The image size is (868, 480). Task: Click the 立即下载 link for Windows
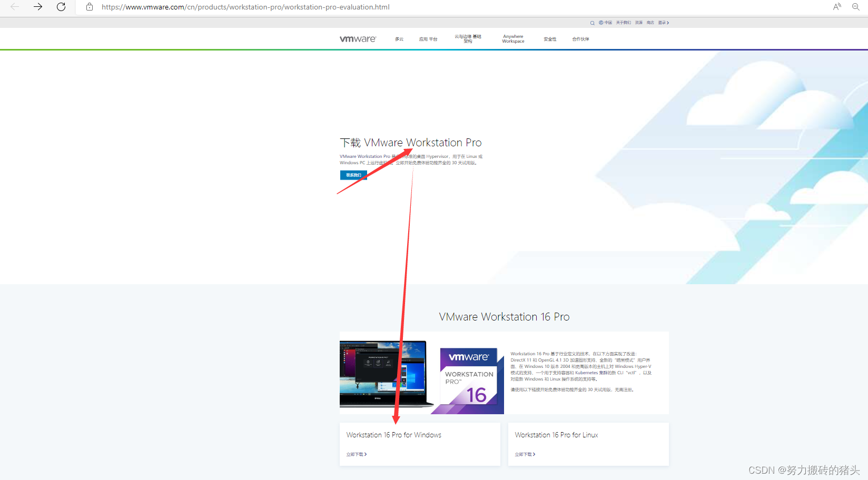tap(357, 454)
